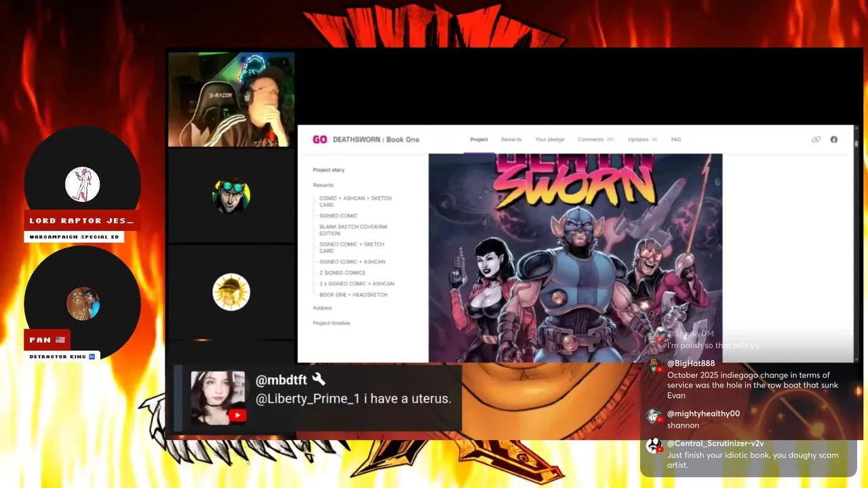
Task: Click the @BigHat888 chat username
Action: coord(691,363)
